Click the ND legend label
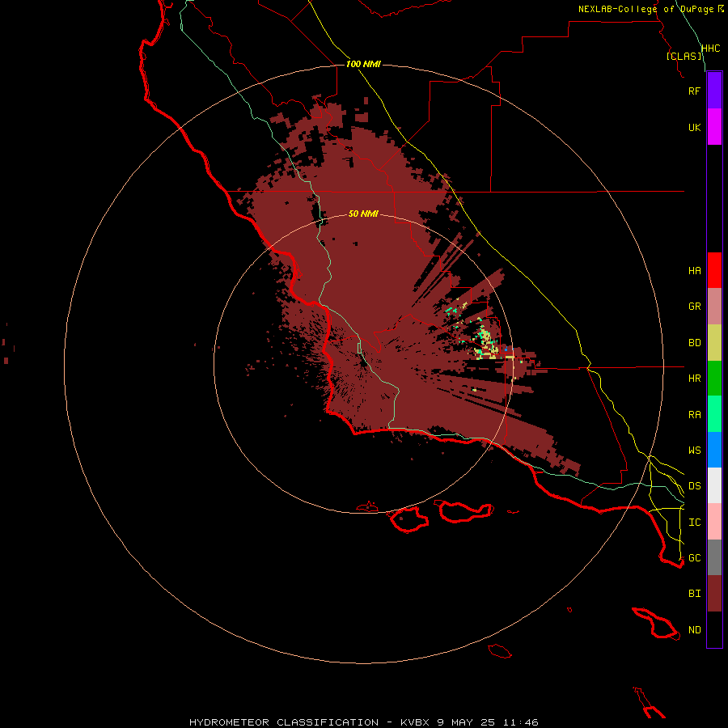This screenshot has height=728, width=728. click(695, 630)
